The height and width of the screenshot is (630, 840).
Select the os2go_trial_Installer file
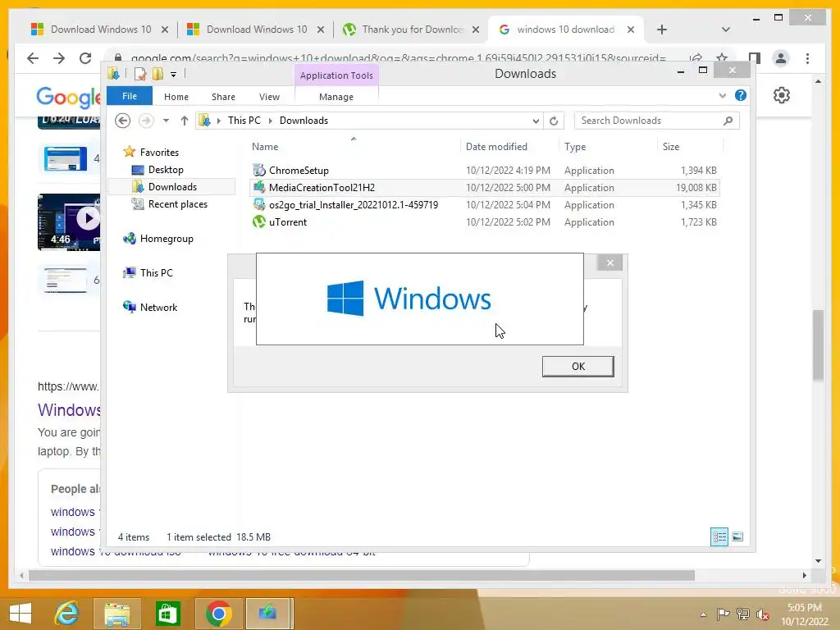coord(353,204)
